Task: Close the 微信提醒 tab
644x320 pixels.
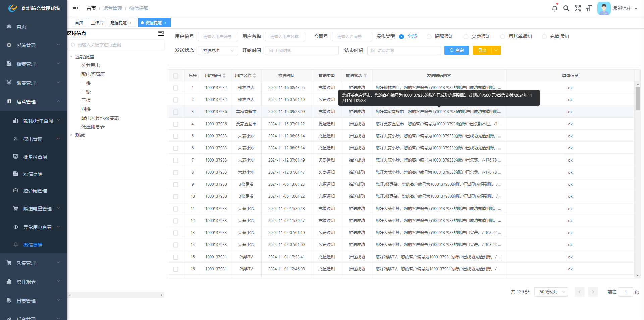Action: coord(165,23)
